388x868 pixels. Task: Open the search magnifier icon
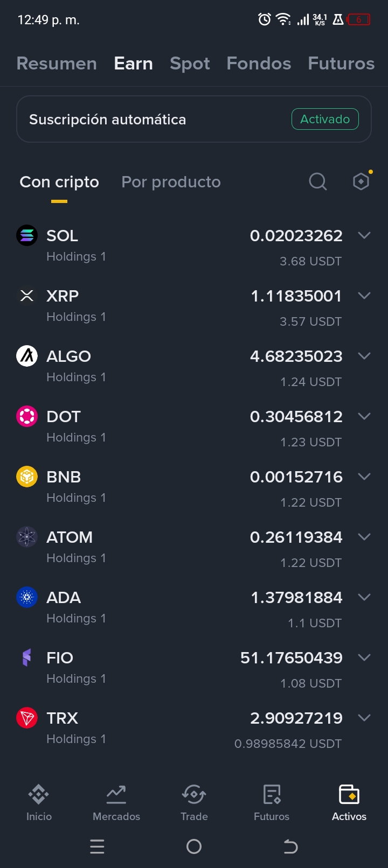[318, 182]
